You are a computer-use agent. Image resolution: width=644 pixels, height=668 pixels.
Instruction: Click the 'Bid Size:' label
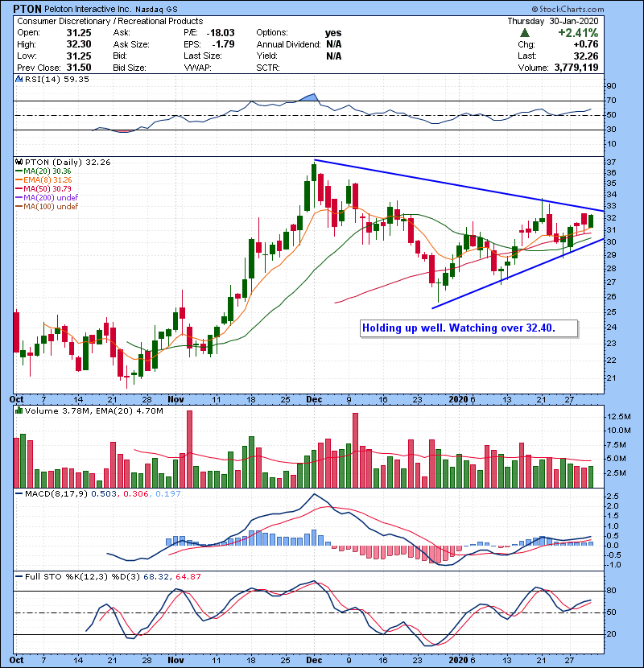[x=130, y=68]
